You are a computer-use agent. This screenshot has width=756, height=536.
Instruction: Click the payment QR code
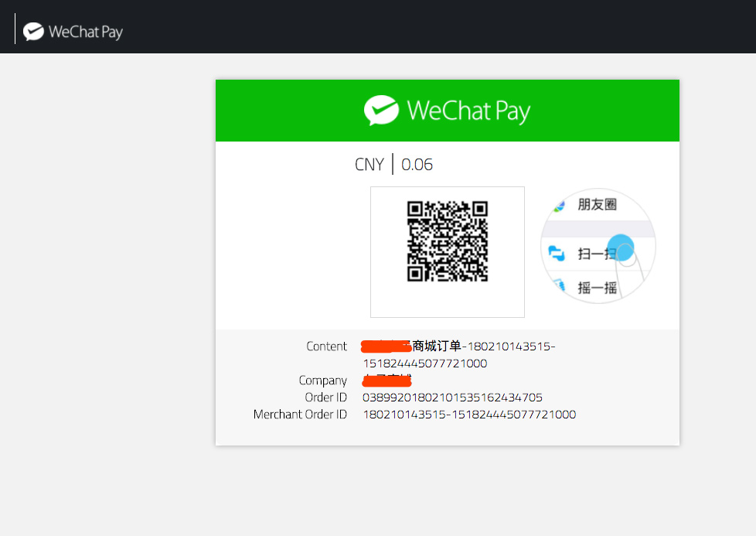(448, 241)
